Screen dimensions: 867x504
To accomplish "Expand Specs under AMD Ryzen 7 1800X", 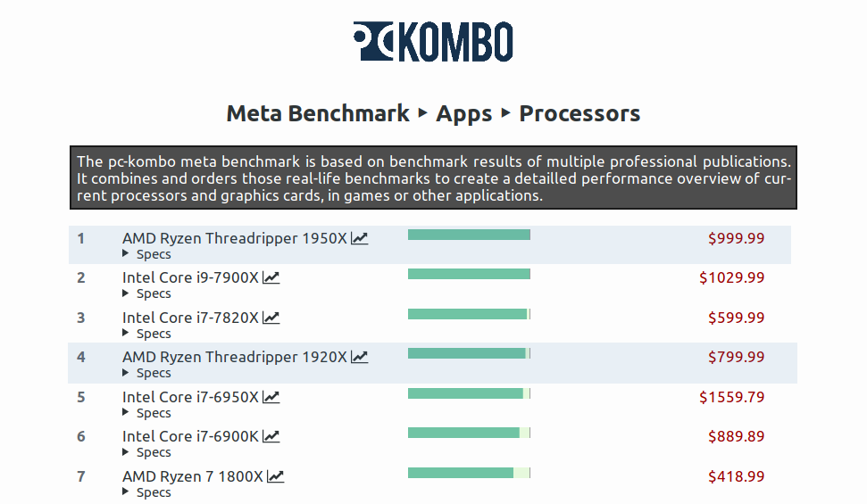I will click(146, 492).
